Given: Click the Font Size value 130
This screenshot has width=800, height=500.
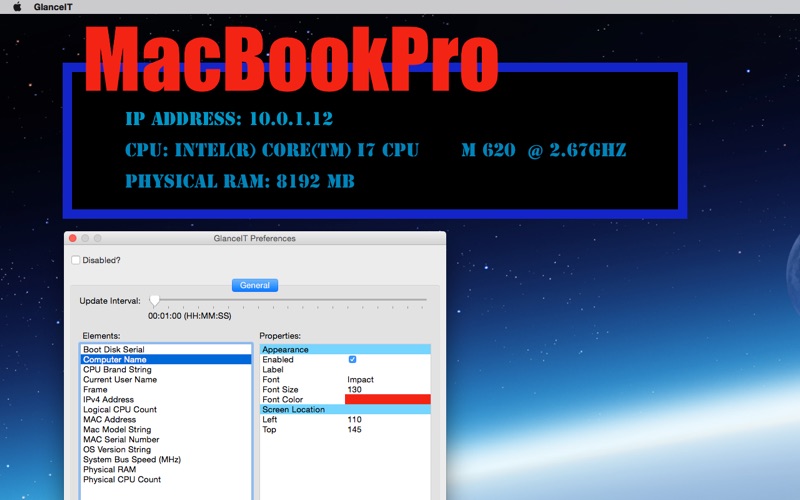Looking at the screenshot, I should [x=354, y=389].
